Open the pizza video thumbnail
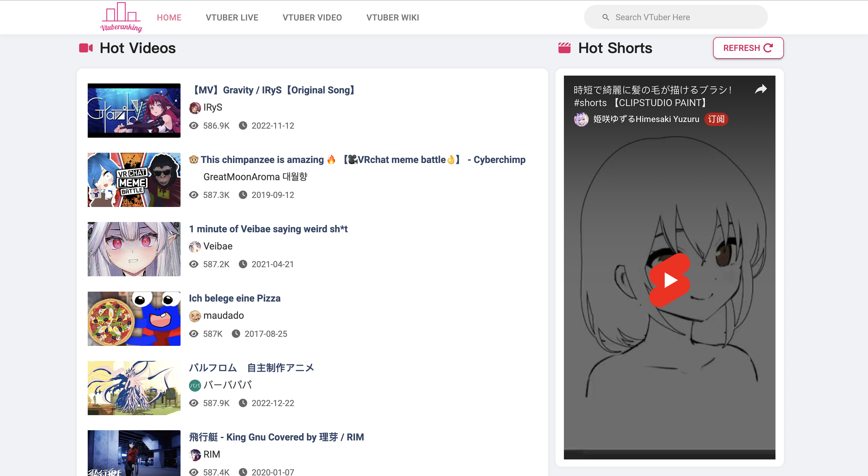Image resolution: width=868 pixels, height=476 pixels. pos(134,319)
